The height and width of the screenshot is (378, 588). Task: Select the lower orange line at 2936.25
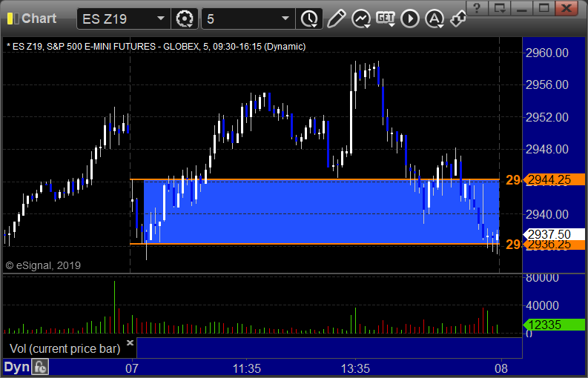click(x=314, y=244)
